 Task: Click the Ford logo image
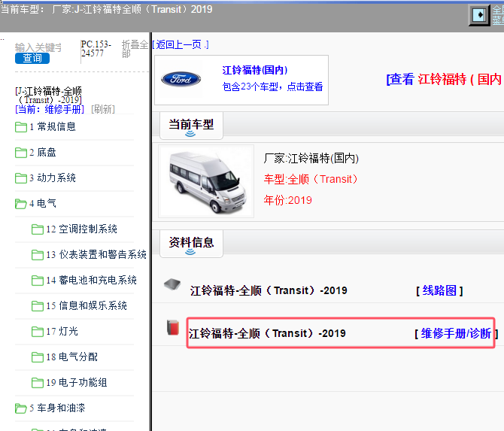(181, 79)
